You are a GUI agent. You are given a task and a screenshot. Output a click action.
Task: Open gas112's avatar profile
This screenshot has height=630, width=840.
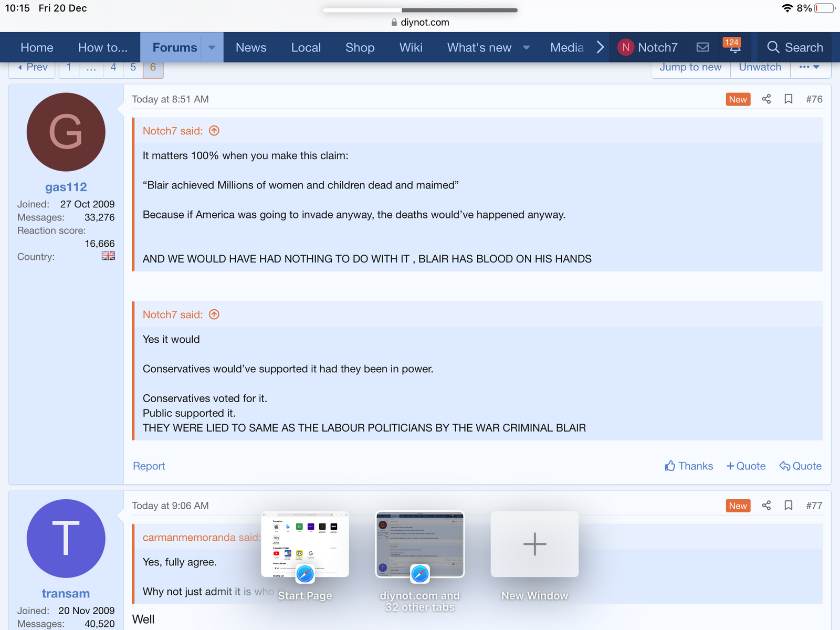pyautogui.click(x=66, y=132)
